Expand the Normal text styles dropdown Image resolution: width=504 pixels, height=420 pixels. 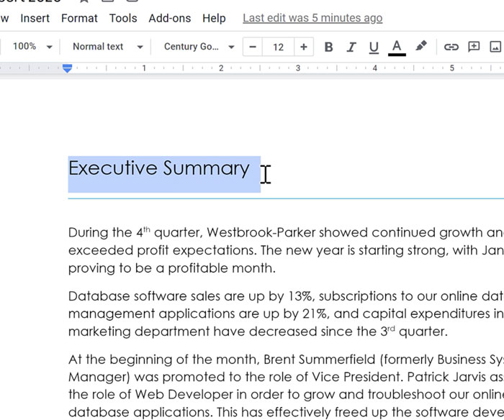click(107, 47)
